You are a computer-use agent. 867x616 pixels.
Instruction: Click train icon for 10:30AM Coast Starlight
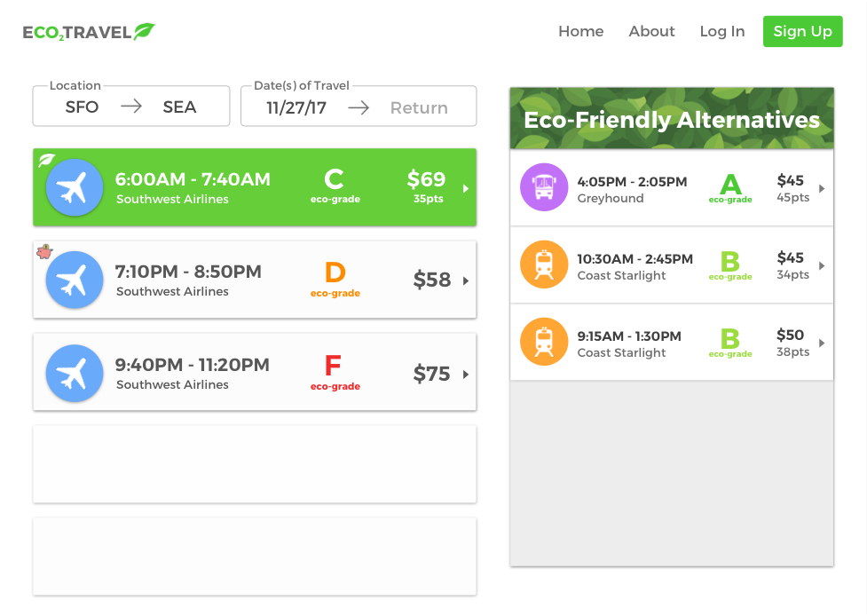[x=544, y=265]
